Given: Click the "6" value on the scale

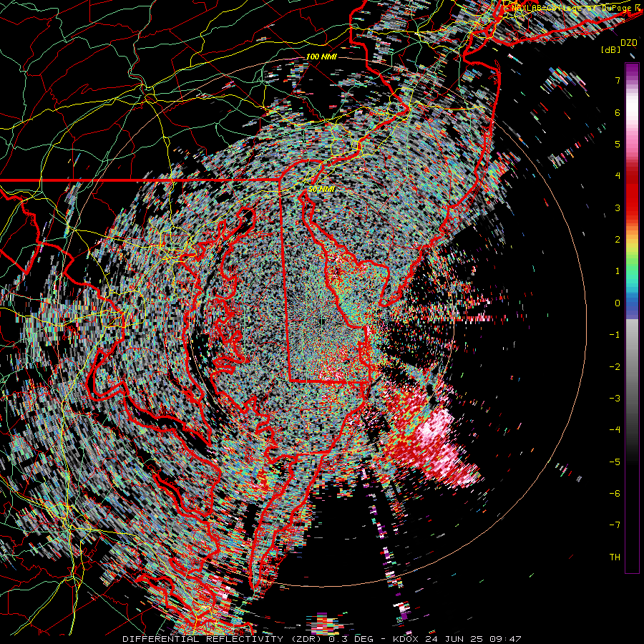Looking at the screenshot, I should click(618, 112).
